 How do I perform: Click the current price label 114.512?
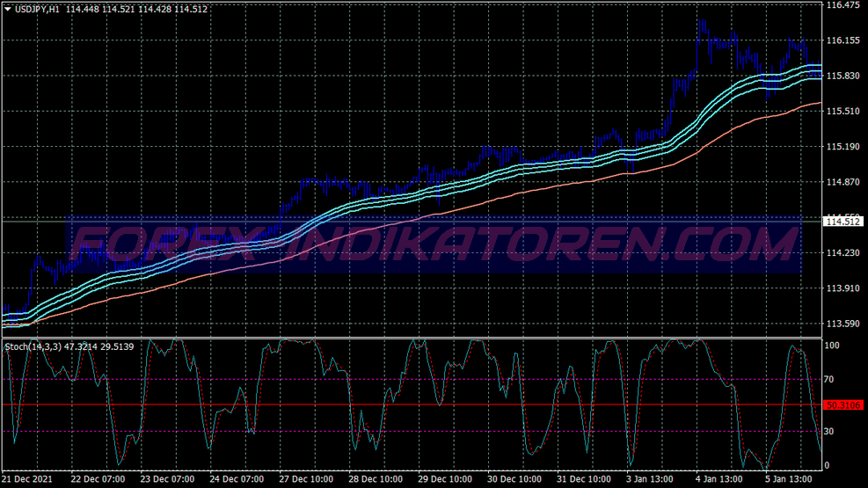(842, 222)
